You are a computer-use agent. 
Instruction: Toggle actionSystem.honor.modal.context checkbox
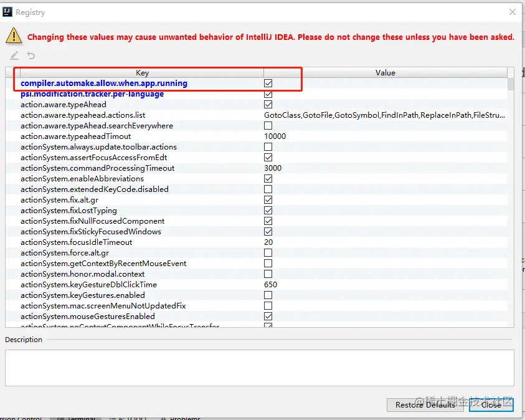coord(268,274)
